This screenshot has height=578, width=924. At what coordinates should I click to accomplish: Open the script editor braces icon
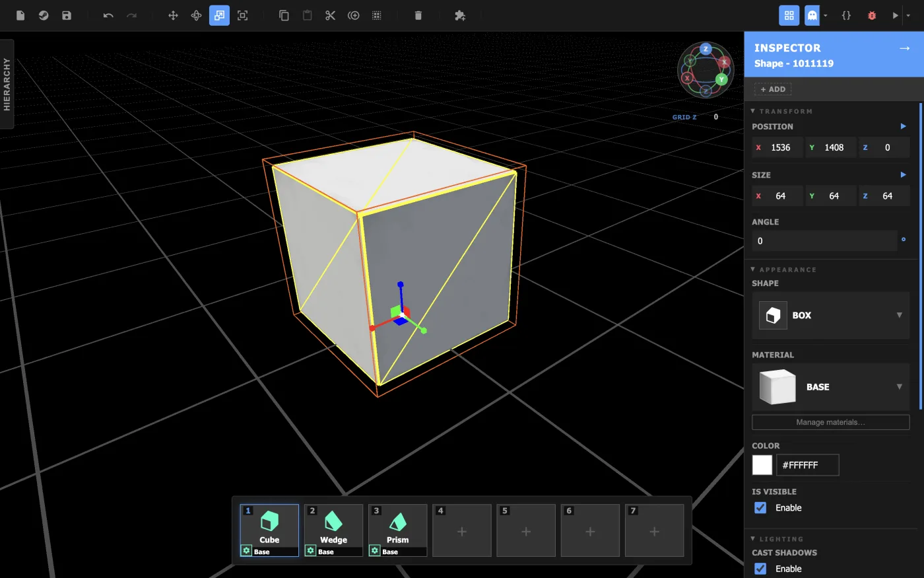846,15
